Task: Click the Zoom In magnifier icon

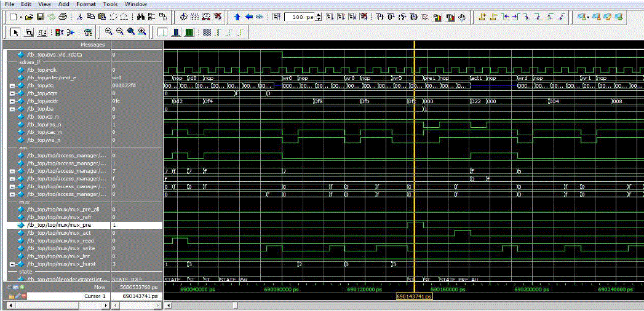Action: pos(109,31)
